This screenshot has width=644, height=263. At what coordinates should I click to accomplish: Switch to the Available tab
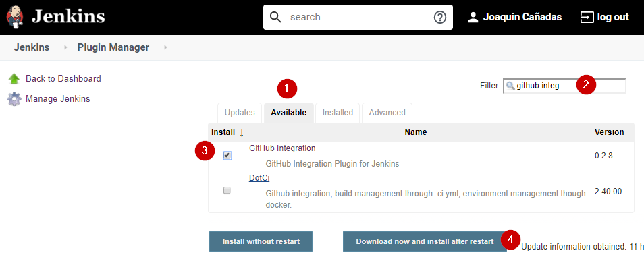289,113
